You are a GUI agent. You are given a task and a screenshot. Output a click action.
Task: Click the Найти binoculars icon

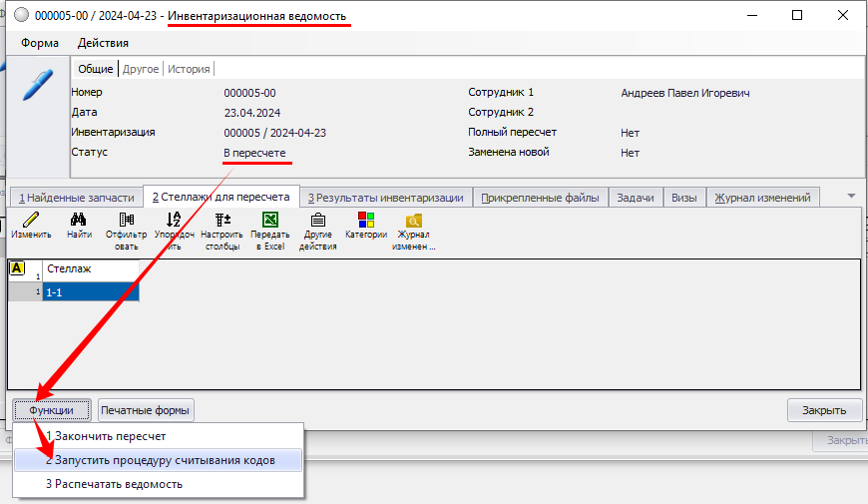click(80, 222)
